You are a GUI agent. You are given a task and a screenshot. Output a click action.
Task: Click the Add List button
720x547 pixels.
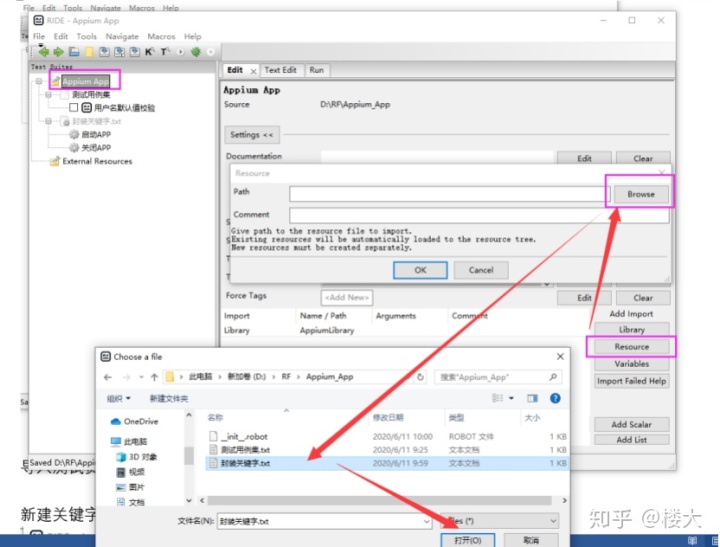point(631,440)
